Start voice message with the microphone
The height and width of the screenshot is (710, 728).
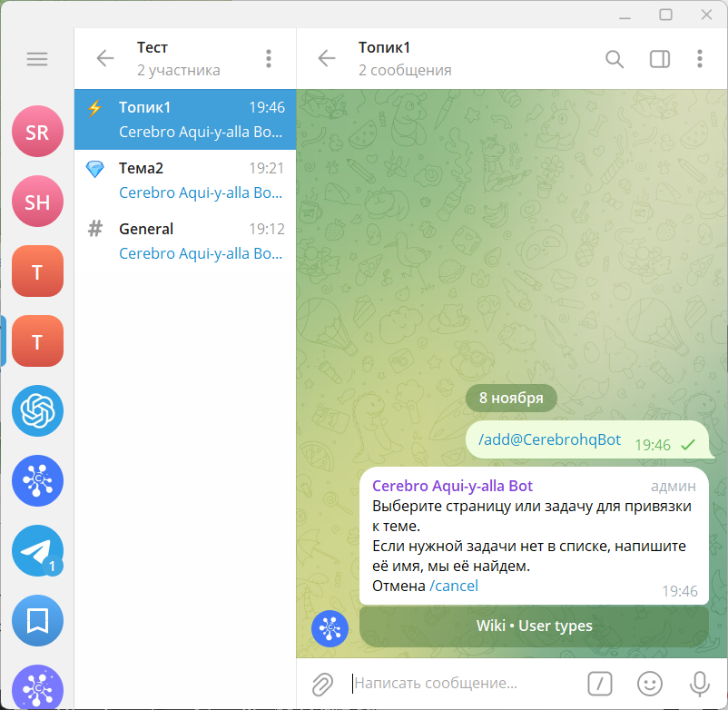699,684
